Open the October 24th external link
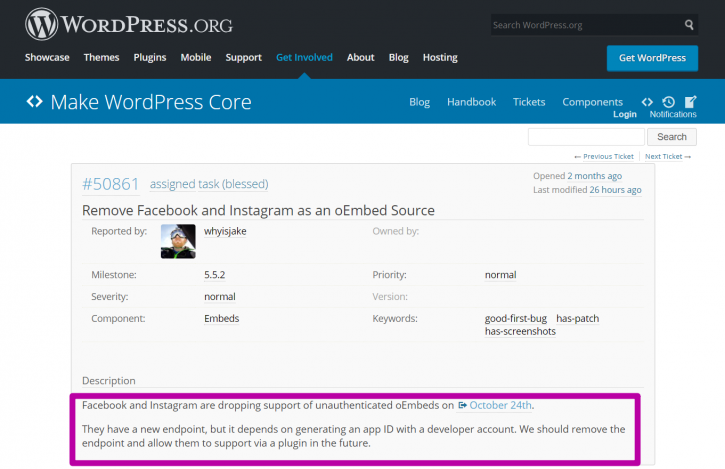 495,405
